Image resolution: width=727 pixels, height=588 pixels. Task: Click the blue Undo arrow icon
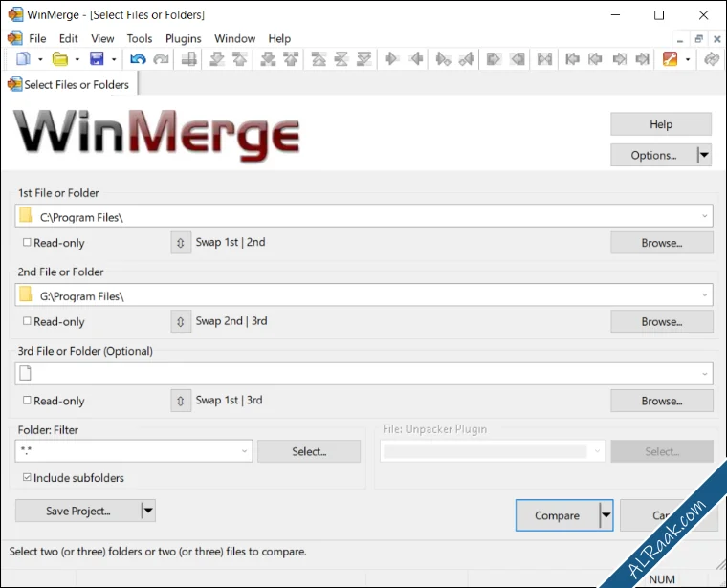tap(138, 59)
